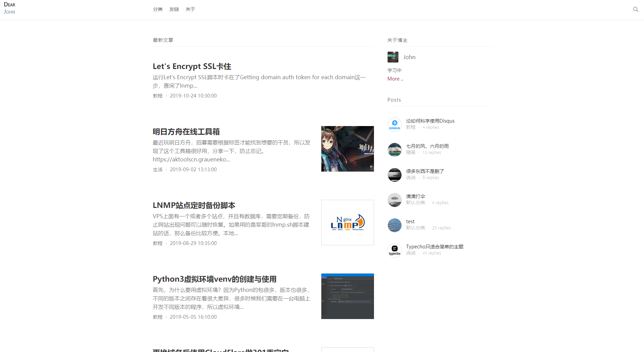The width and height of the screenshot is (644, 352).
Task: Open post 论如何科学使用Disqus
Action: (x=430, y=121)
